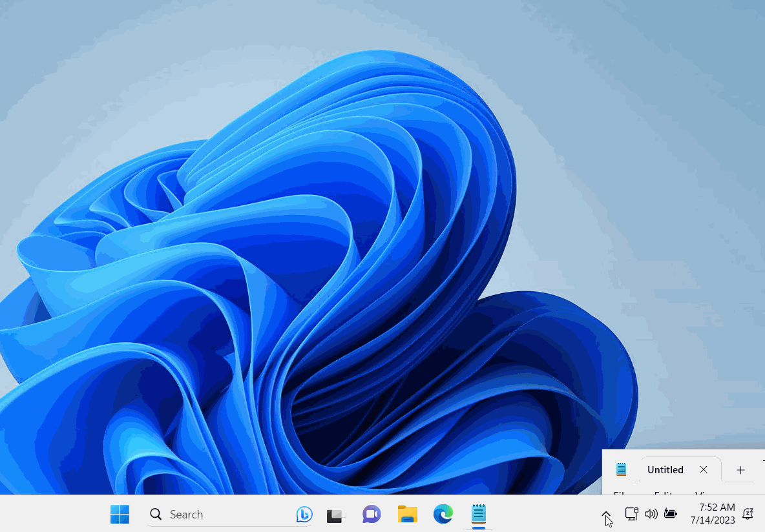This screenshot has width=765, height=532.
Task: Add a new tab in Notepad
Action: click(740, 470)
